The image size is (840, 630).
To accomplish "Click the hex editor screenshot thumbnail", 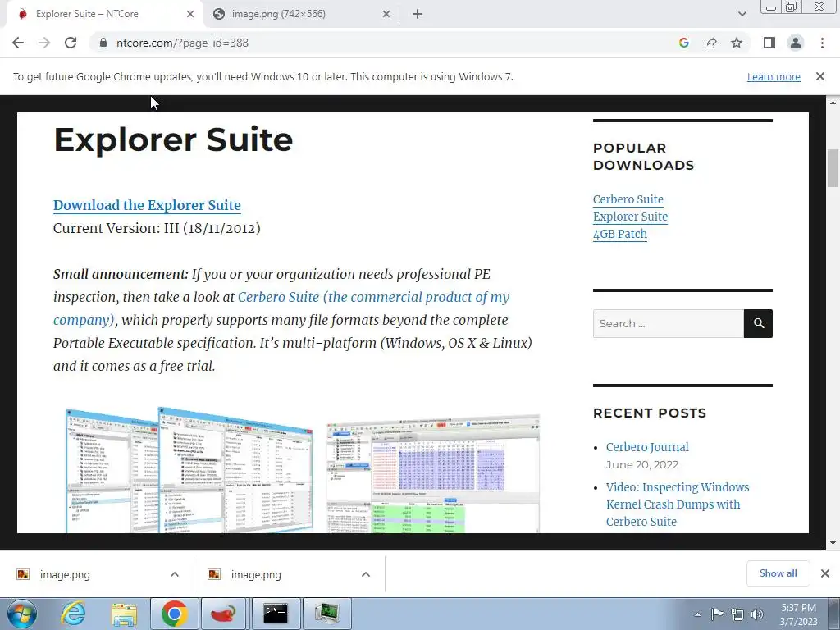I will (x=433, y=473).
